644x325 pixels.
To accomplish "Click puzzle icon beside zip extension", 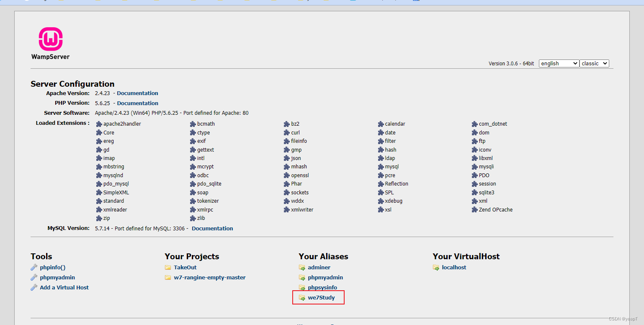I will point(99,218).
